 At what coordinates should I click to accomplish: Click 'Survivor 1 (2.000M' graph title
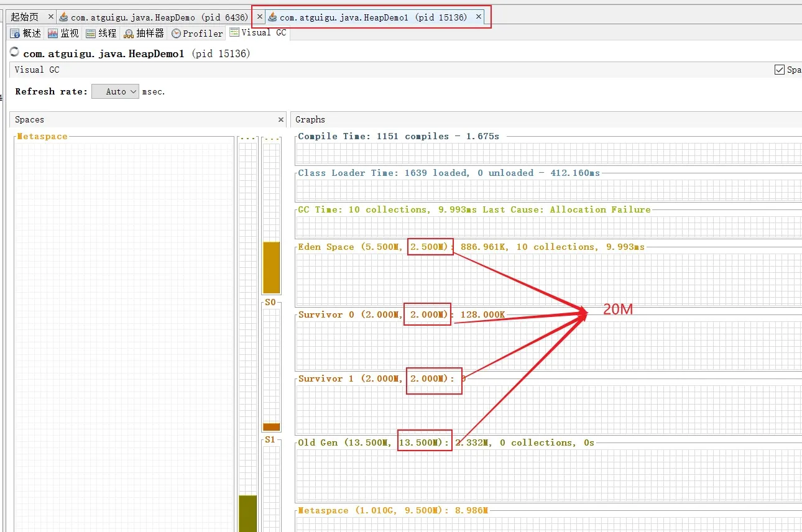click(382, 378)
